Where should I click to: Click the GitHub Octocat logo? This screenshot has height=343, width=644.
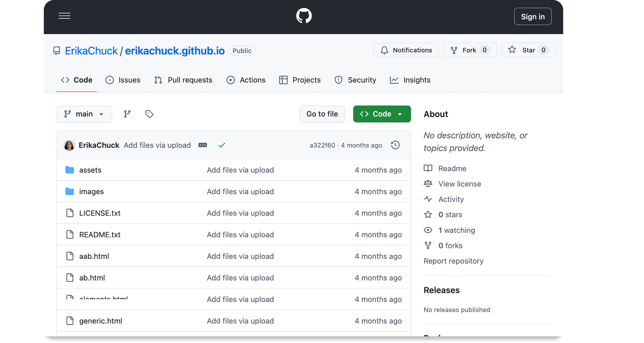[x=304, y=16]
